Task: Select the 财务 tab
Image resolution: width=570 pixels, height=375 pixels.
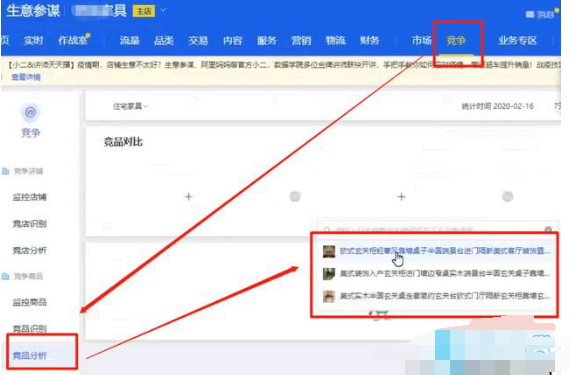Action: [369, 41]
